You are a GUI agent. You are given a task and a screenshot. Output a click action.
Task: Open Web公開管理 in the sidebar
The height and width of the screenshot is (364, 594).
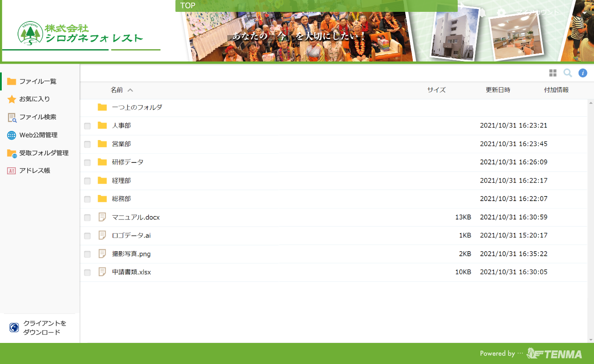[x=38, y=135]
